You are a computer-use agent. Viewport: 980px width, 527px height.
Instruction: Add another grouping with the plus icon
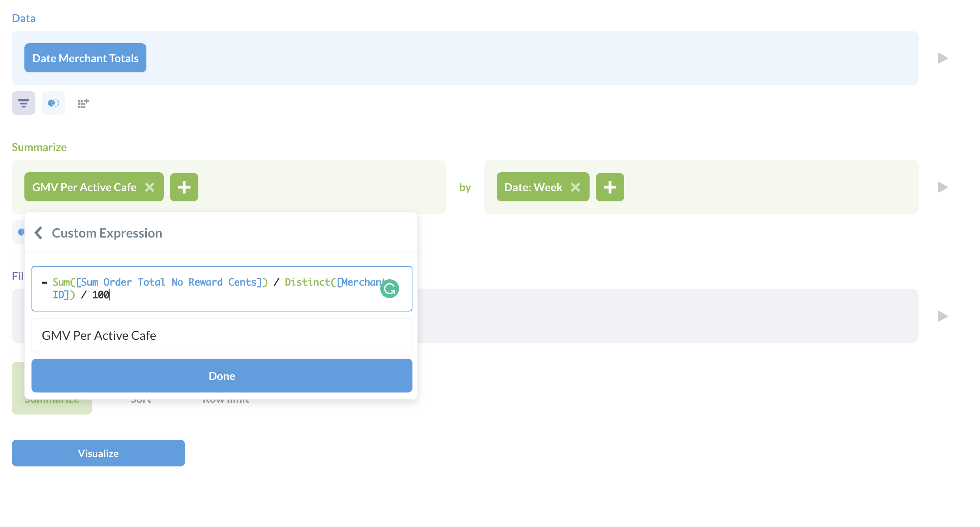coord(610,187)
